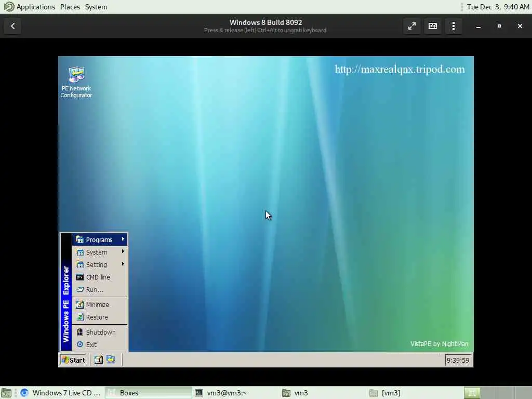Select Restore in the start menu
532x399 pixels.
(x=100, y=317)
